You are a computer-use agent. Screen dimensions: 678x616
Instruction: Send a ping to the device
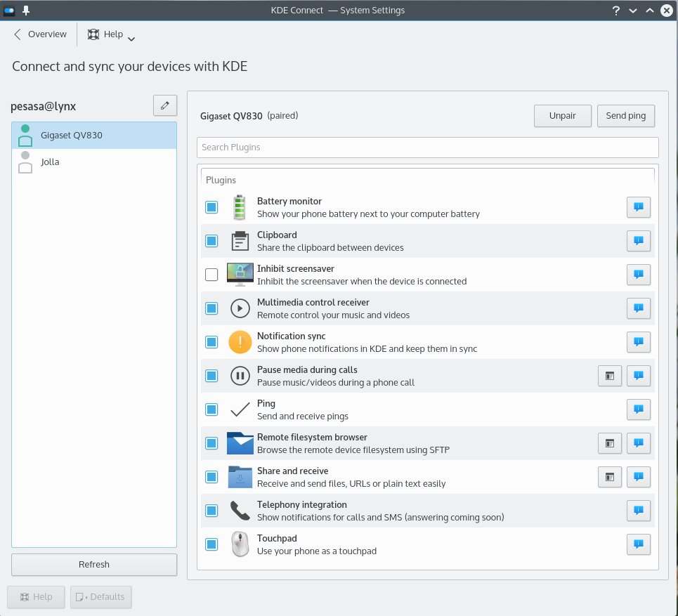coord(625,116)
